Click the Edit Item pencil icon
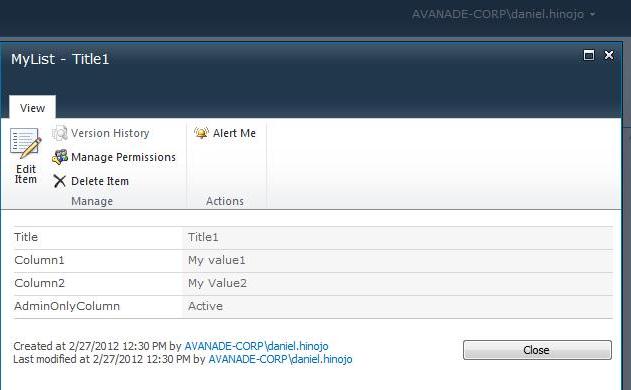The width and height of the screenshot is (631, 390). 25,143
